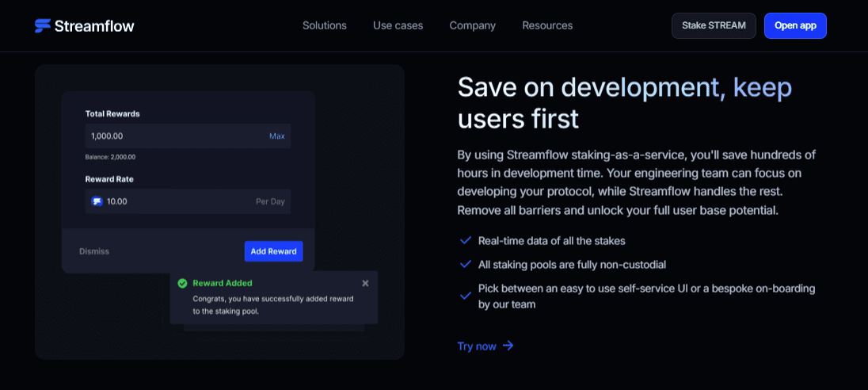Click the Congrats success message text
The height and width of the screenshot is (390, 868).
point(273,305)
